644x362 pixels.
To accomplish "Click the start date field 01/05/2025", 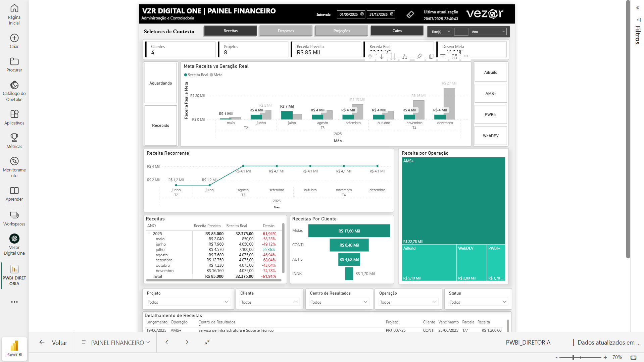I will pos(348,14).
